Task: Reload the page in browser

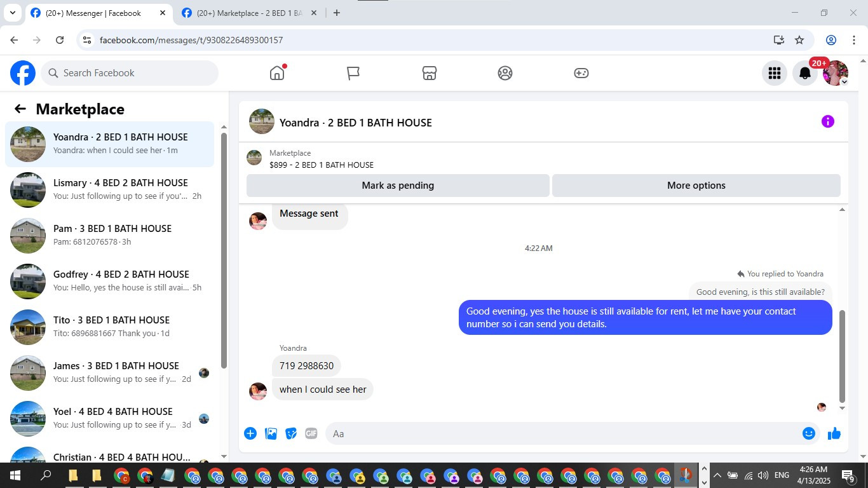Action: pos(60,40)
